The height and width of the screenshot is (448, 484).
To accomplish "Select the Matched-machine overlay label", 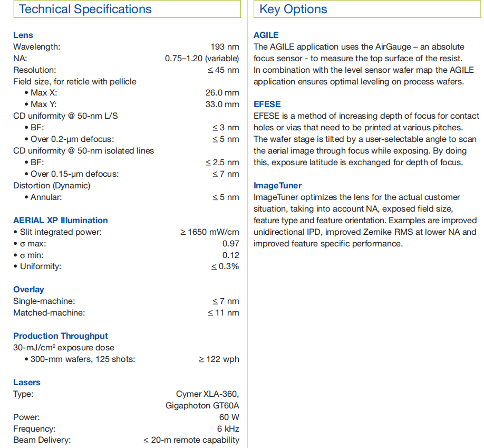I will click(49, 312).
